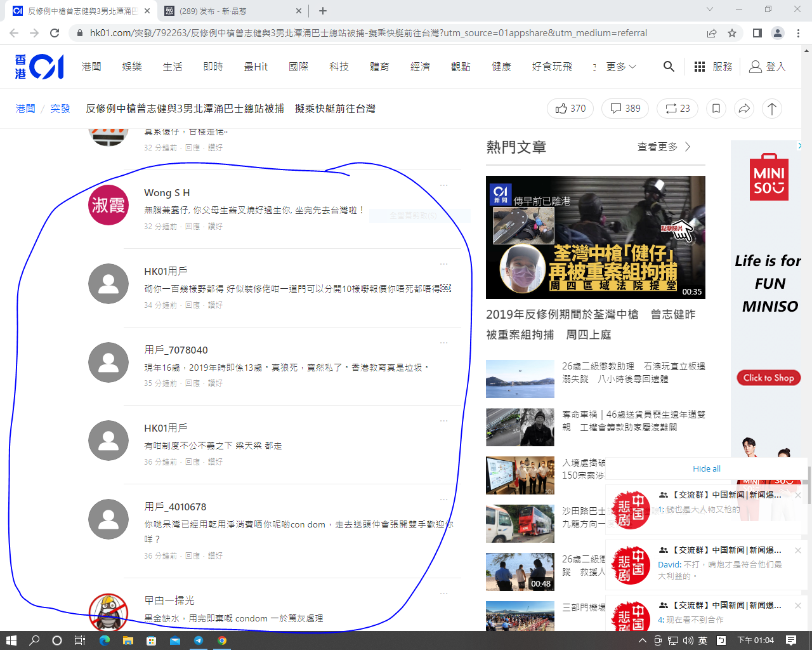812x650 pixels.
Task: Show hidden system tray icons
Action: pos(643,640)
